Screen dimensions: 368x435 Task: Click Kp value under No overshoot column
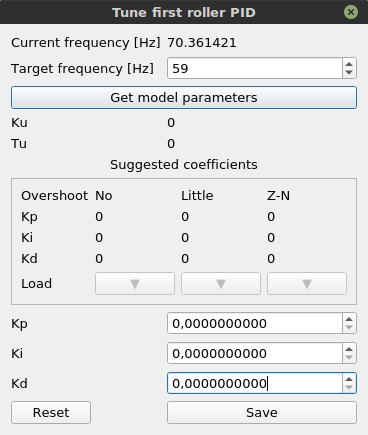[x=99, y=217]
